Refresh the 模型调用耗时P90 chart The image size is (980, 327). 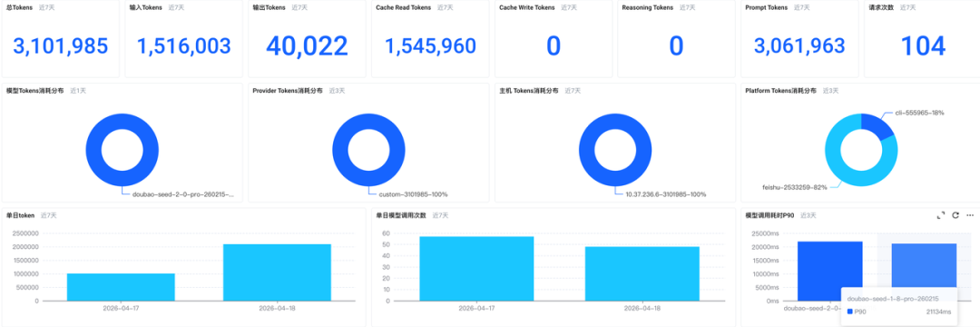click(955, 215)
